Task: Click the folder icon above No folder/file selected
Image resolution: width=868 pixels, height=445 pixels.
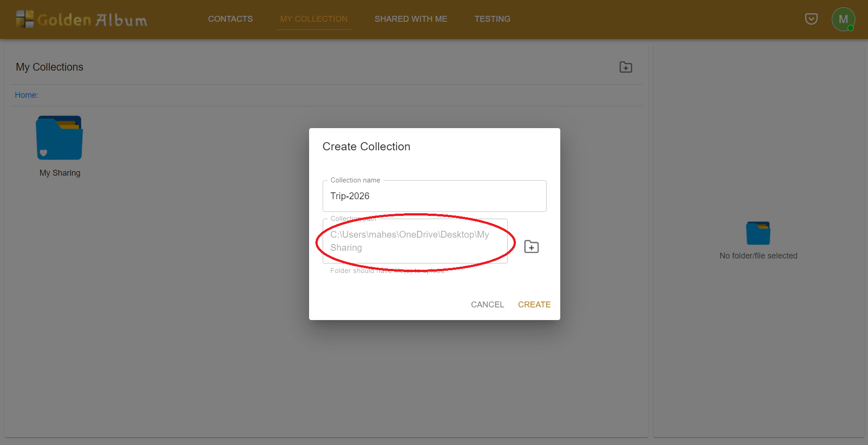Action: tap(758, 232)
